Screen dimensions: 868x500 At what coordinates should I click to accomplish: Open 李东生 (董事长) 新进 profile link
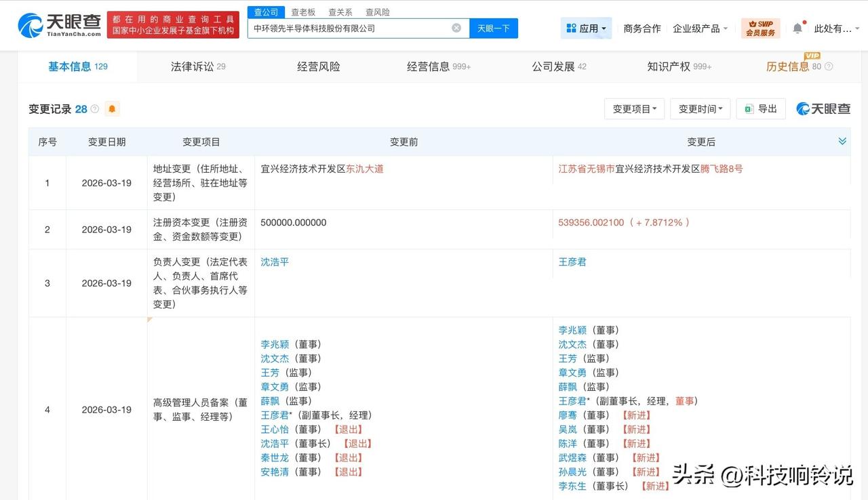pos(572,486)
